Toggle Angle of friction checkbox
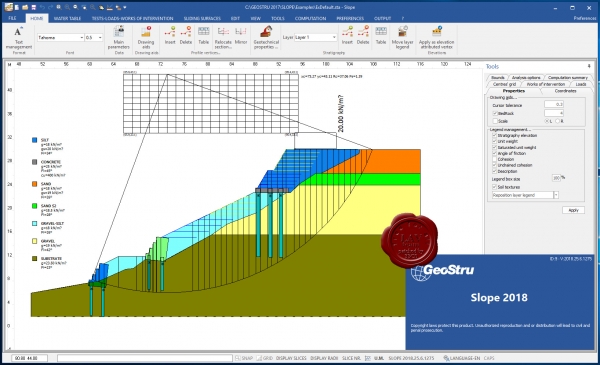Screen dimensions: 600x365 pyautogui.click(x=494, y=153)
